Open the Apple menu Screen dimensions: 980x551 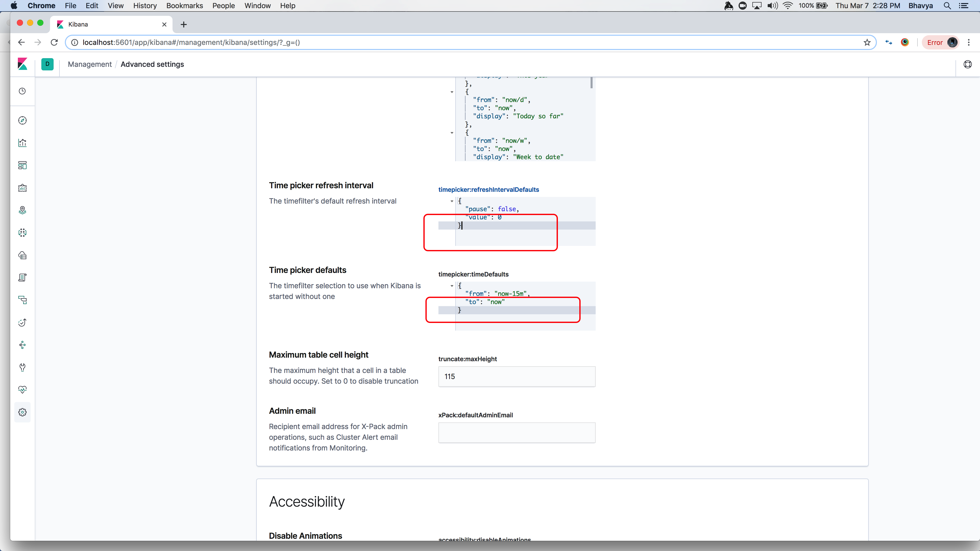(14, 6)
